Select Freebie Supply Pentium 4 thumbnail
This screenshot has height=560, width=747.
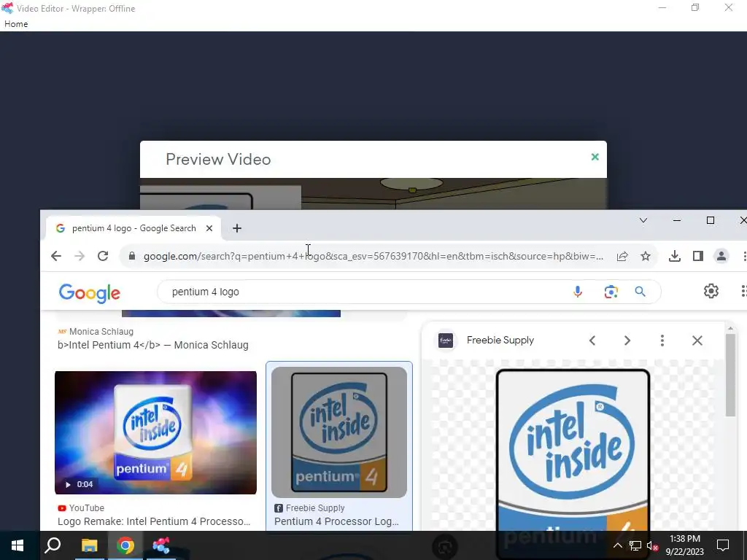339,432
